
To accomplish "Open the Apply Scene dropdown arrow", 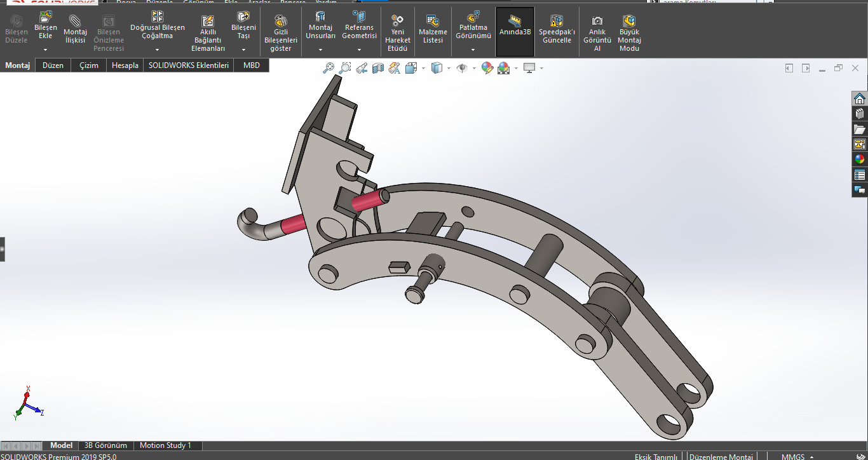I will point(516,68).
